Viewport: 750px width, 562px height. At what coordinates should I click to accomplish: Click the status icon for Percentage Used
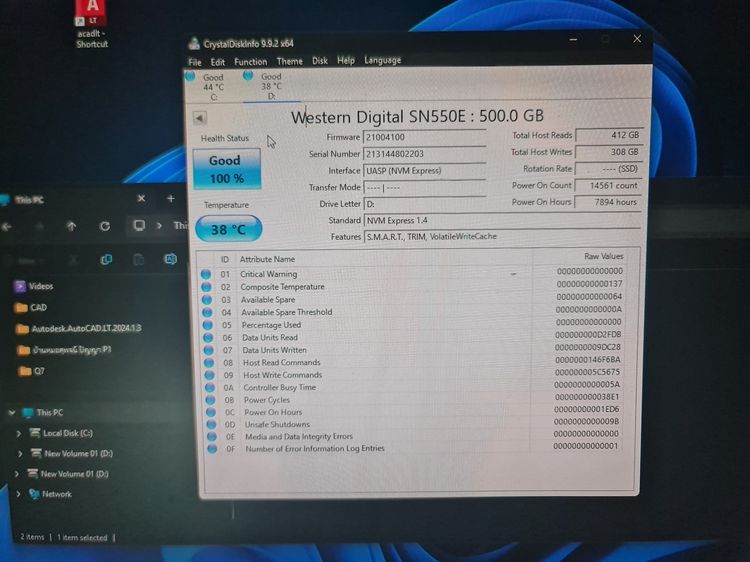208,325
